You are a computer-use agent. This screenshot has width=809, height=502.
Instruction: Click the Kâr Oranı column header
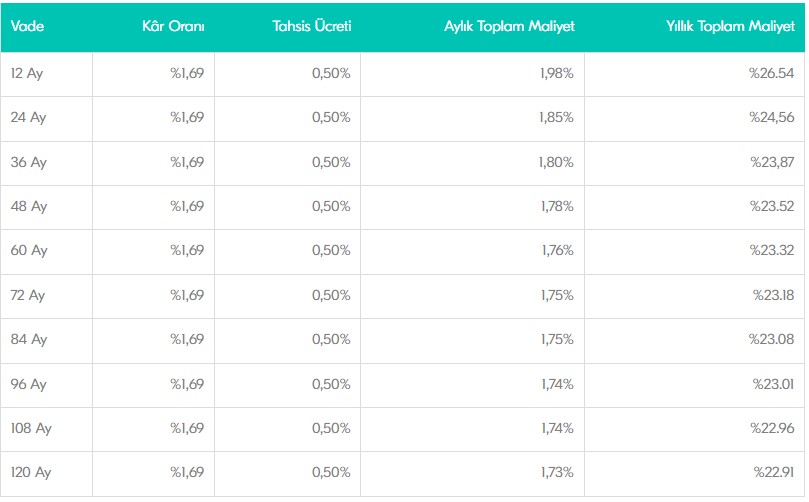click(x=173, y=26)
